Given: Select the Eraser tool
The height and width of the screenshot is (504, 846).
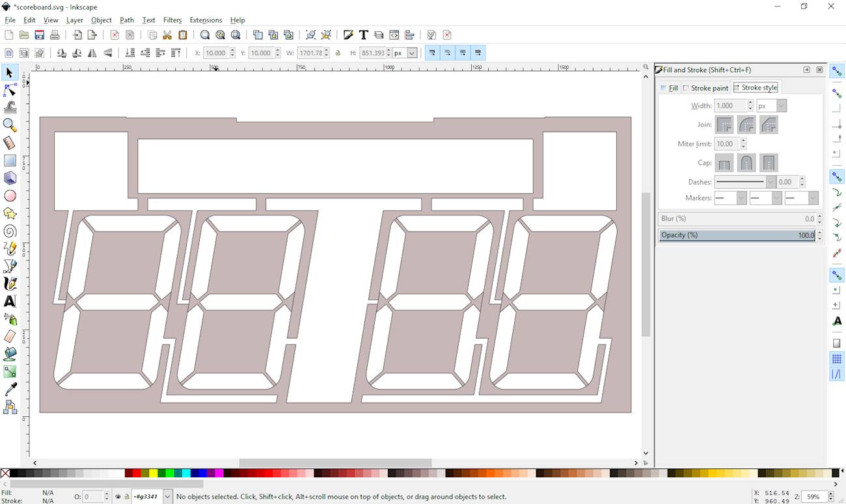Looking at the screenshot, I should 10,336.
